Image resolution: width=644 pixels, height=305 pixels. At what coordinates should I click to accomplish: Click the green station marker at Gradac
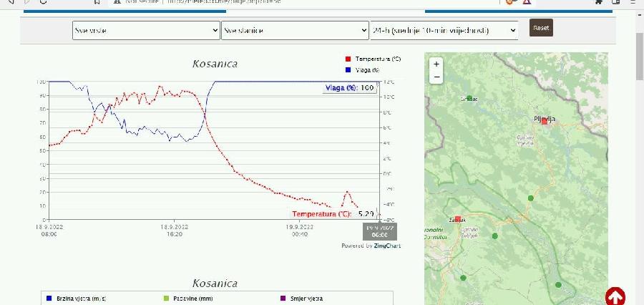point(469,98)
